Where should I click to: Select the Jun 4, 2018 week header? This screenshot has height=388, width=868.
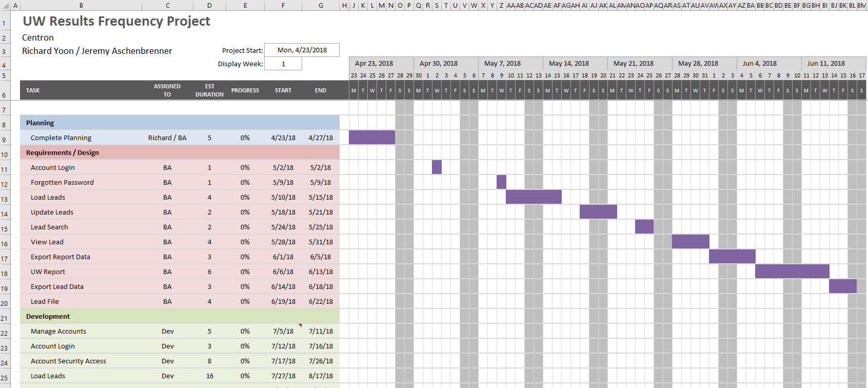click(x=769, y=64)
